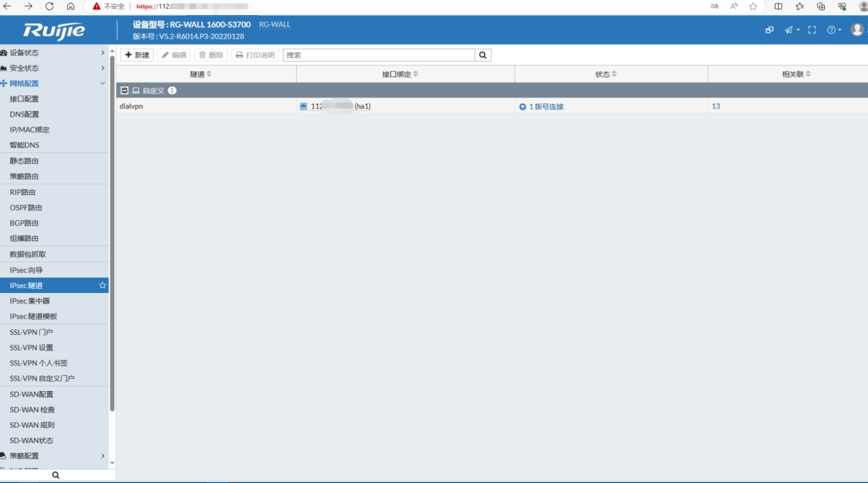Viewport: 868px width, 483px height.
Task: Click inside the 搜索 input field
Action: [378, 55]
